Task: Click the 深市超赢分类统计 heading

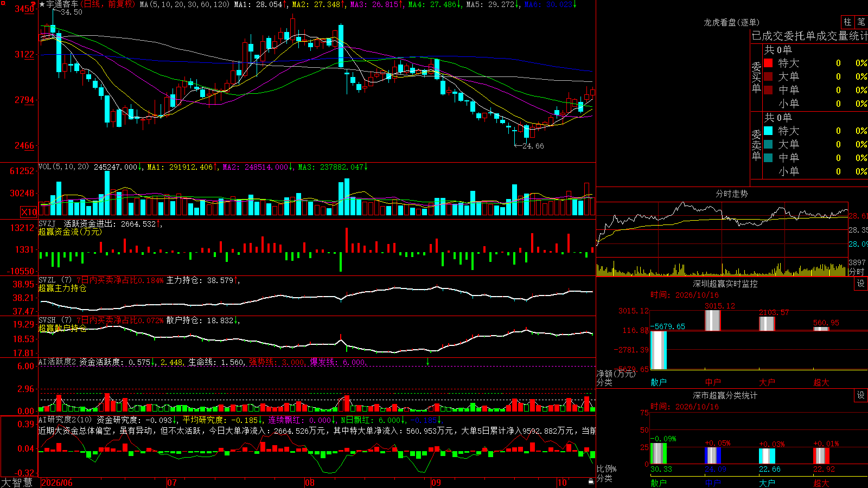Action: [x=725, y=395]
